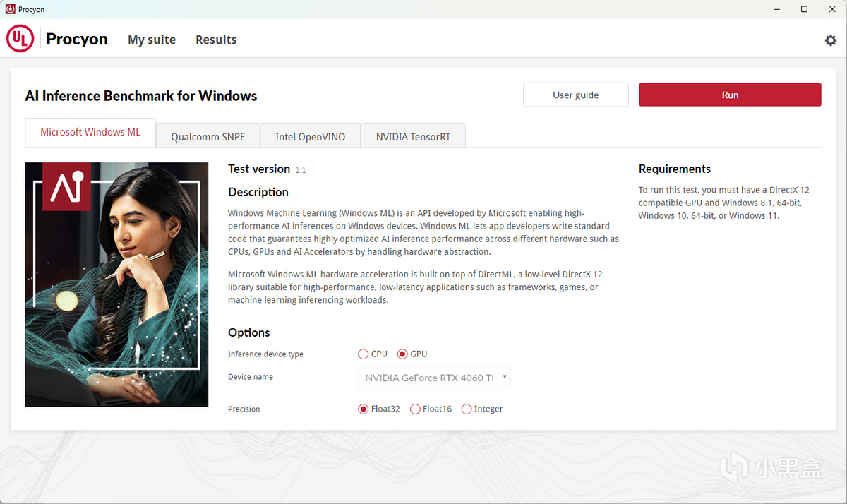Click the Precision label

pyautogui.click(x=244, y=409)
